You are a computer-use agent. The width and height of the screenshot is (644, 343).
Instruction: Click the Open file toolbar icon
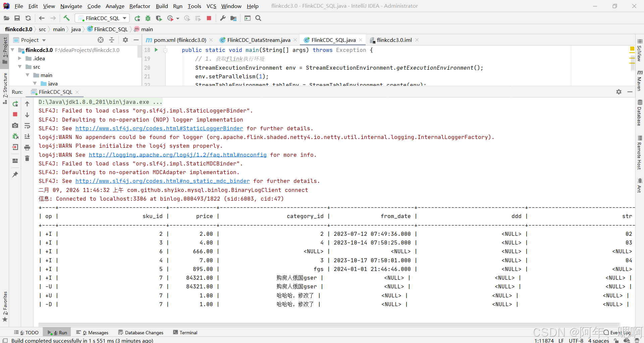(x=6, y=18)
